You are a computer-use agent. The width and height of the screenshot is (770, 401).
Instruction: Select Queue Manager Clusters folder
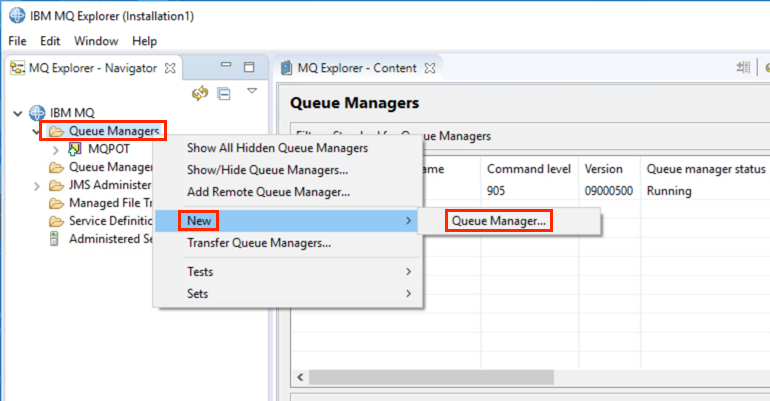coord(110,167)
